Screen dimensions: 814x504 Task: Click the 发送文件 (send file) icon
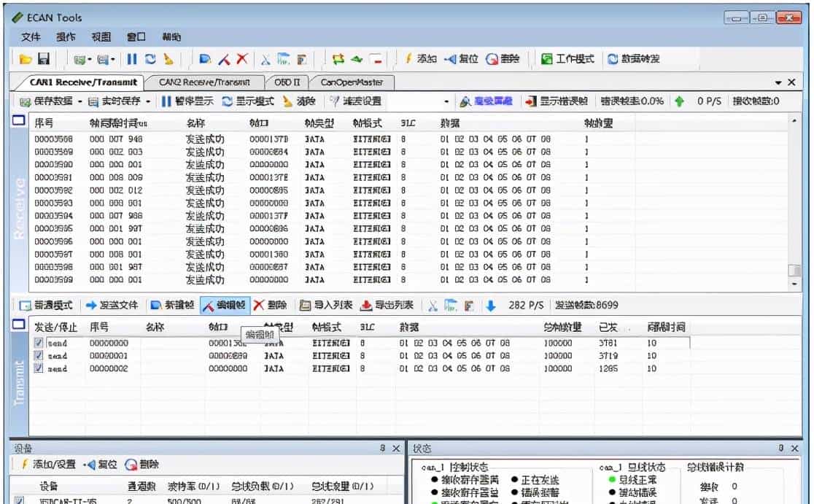click(x=115, y=306)
